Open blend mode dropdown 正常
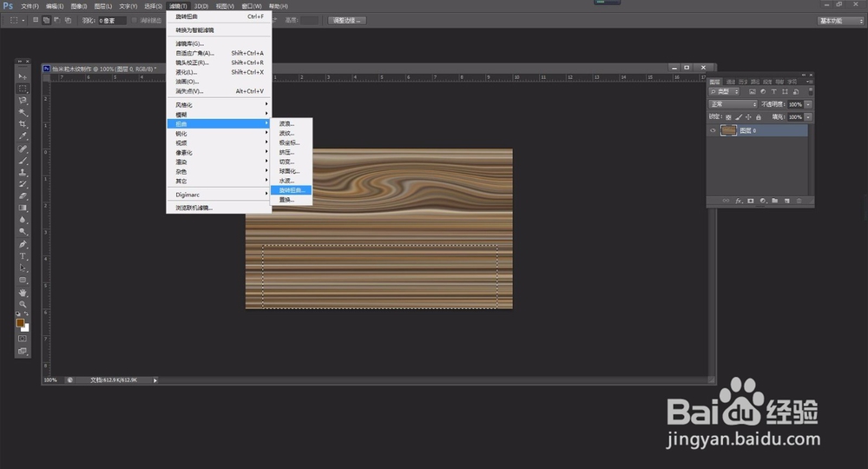This screenshot has width=868, height=469. click(x=733, y=104)
